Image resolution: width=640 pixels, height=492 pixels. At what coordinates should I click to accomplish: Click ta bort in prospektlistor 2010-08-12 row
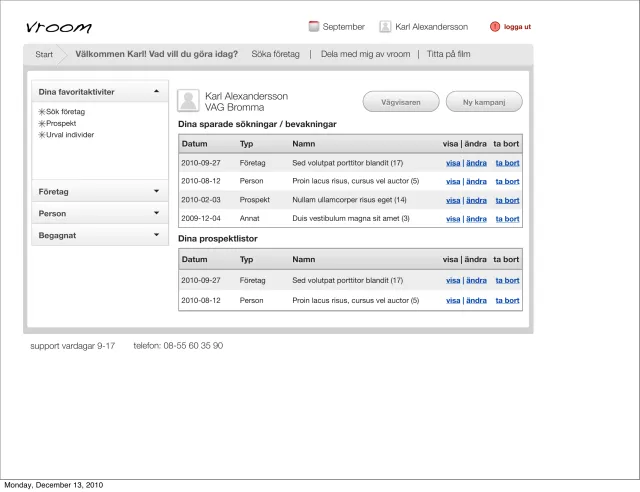click(507, 301)
